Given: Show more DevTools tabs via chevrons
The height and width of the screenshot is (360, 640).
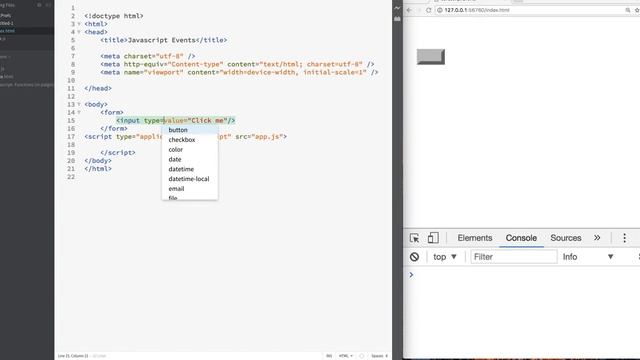Looking at the screenshot, I should [597, 238].
